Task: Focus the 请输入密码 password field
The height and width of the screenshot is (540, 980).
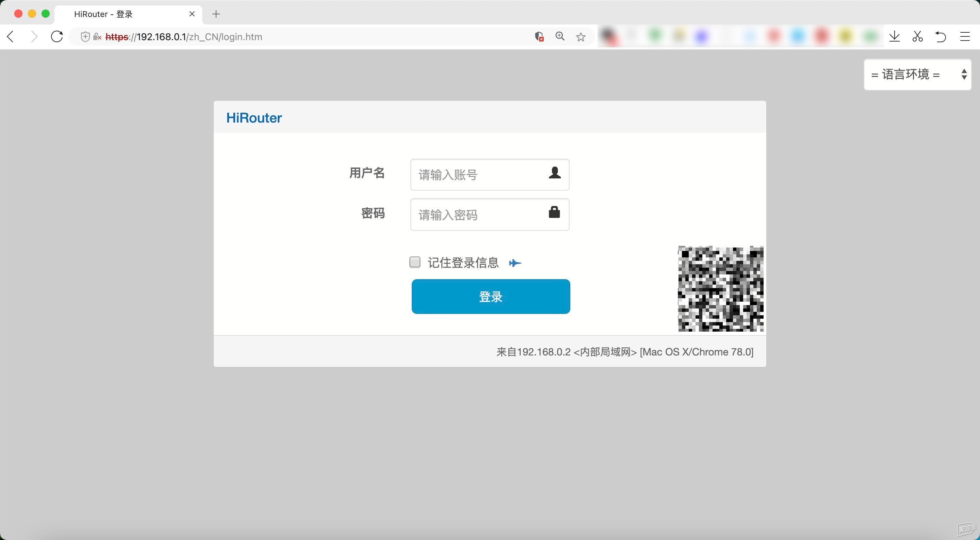Action: pyautogui.click(x=490, y=214)
